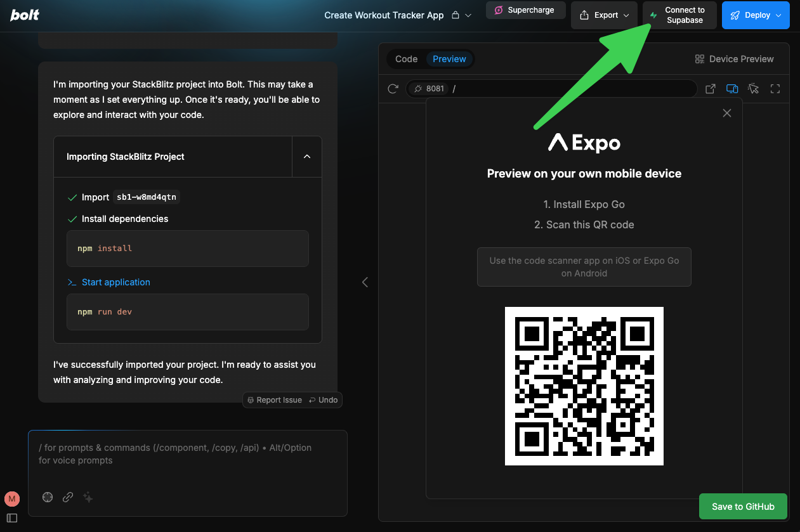Open the Export dropdown
The height and width of the screenshot is (532, 800).
pos(604,15)
